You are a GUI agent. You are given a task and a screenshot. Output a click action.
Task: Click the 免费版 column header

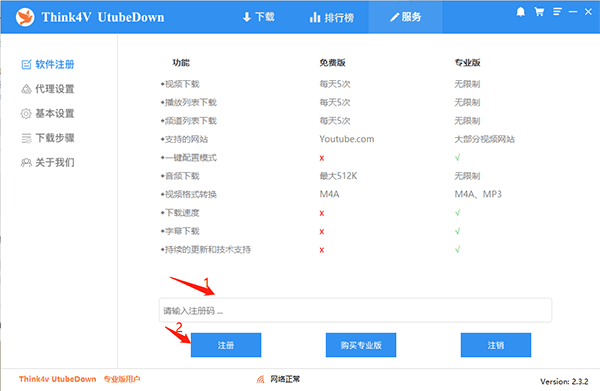click(332, 63)
